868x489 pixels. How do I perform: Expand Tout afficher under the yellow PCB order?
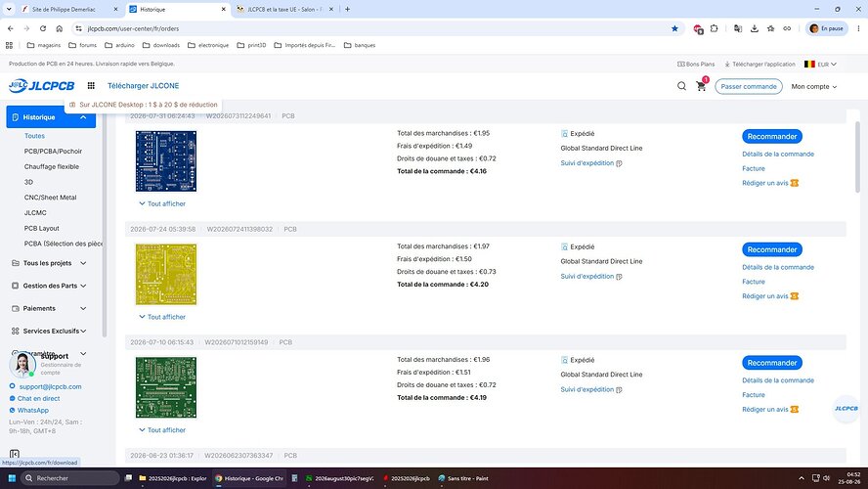[x=162, y=317]
